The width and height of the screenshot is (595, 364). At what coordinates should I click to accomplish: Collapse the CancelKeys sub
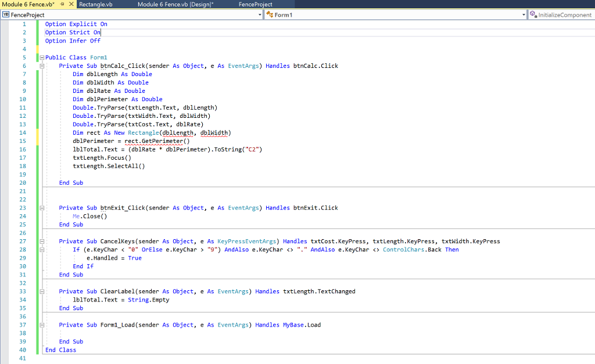coord(42,241)
